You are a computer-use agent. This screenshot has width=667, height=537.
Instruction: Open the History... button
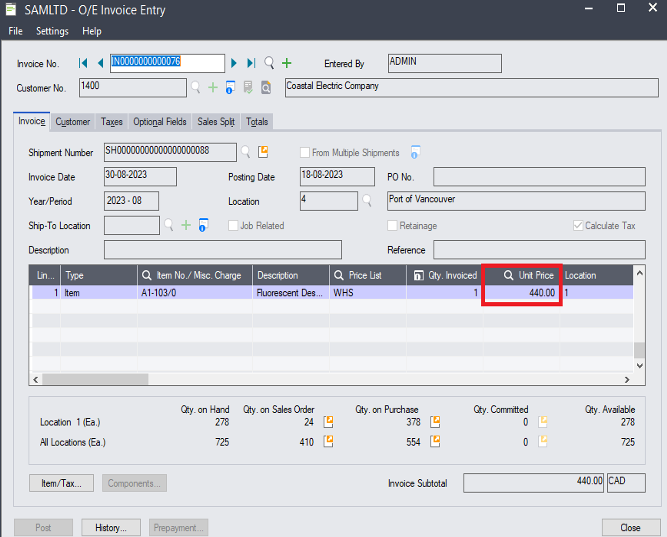tap(111, 528)
